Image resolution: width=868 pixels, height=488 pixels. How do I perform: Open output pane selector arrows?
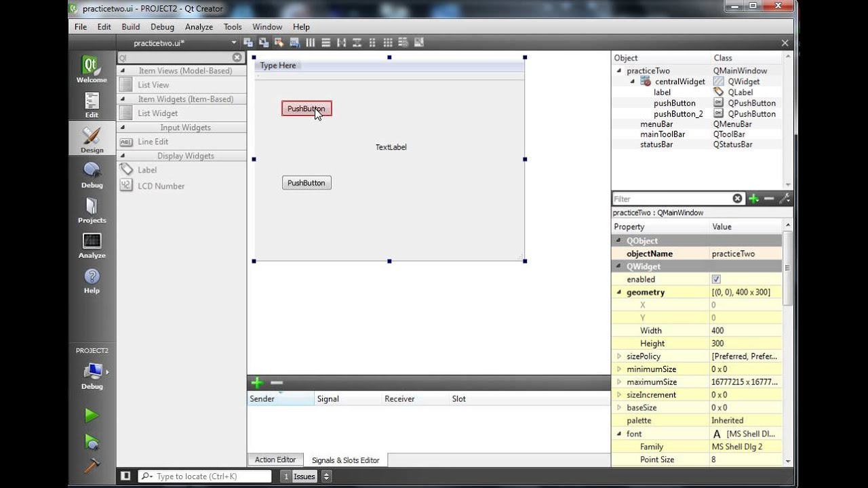click(x=326, y=476)
